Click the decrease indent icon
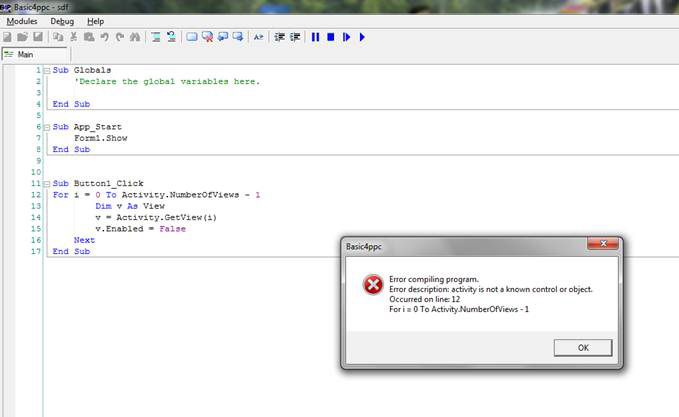The width and height of the screenshot is (679, 417). point(279,37)
